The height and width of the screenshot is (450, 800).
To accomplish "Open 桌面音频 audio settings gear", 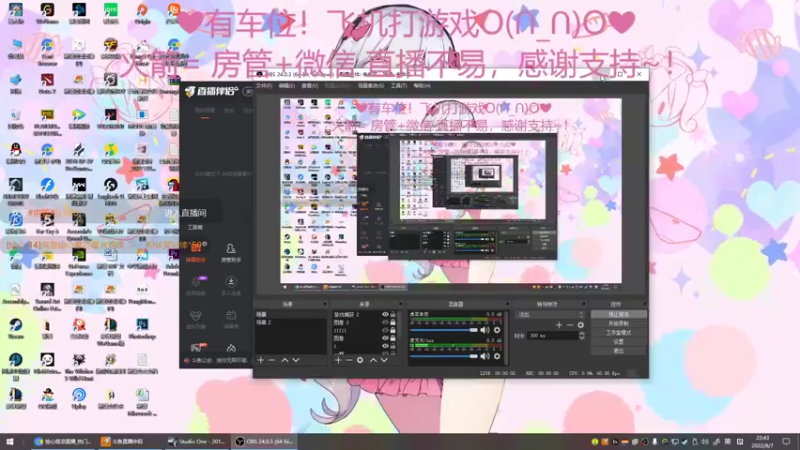I will pos(497,330).
